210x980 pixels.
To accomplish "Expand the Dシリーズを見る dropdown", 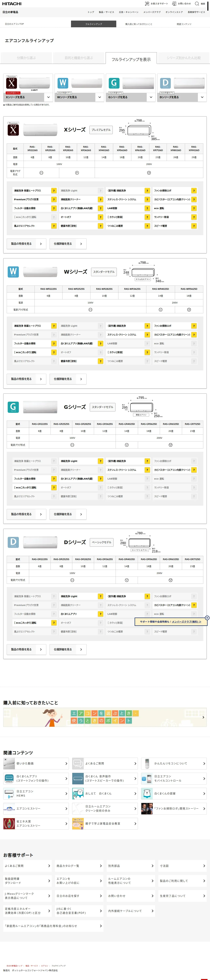I will 202,97.
